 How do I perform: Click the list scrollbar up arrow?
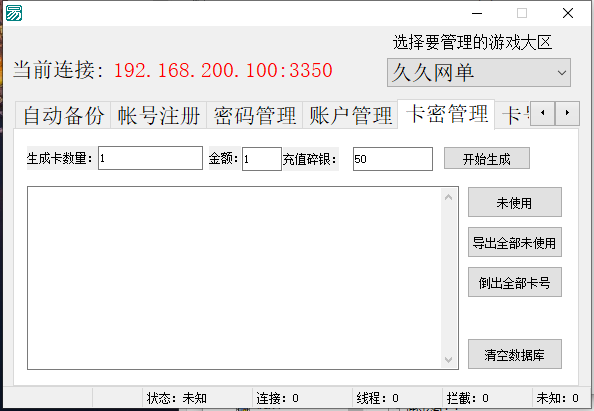(x=449, y=197)
